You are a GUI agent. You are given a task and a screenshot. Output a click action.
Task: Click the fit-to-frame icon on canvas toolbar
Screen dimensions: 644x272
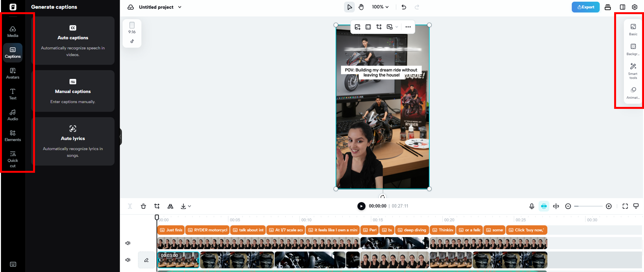click(x=368, y=27)
